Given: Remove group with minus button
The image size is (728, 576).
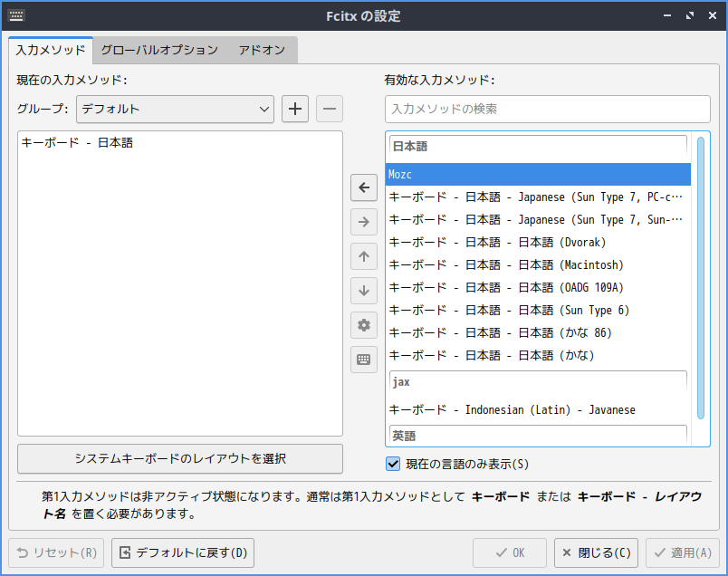Looking at the screenshot, I should tap(330, 110).
